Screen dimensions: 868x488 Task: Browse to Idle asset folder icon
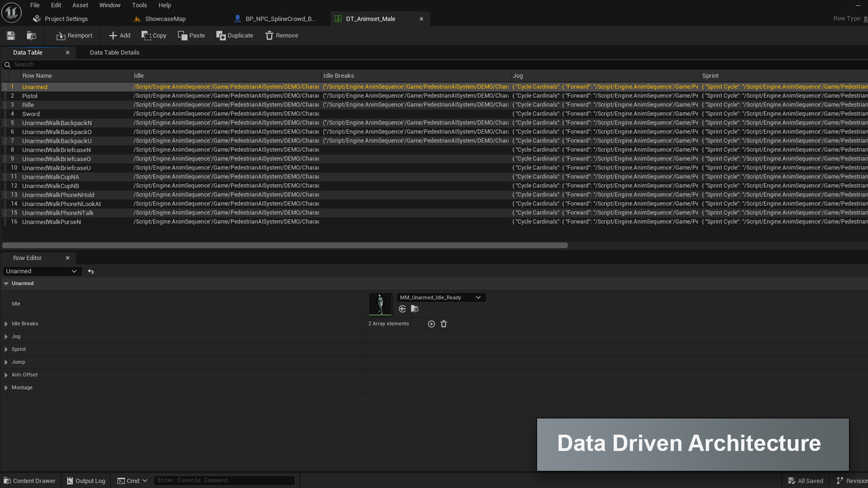tap(415, 309)
